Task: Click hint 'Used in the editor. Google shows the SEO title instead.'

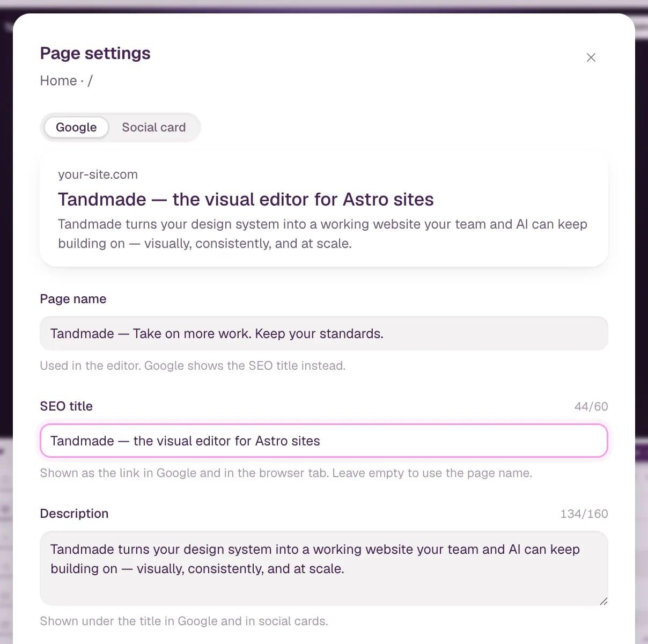Action: [193, 365]
